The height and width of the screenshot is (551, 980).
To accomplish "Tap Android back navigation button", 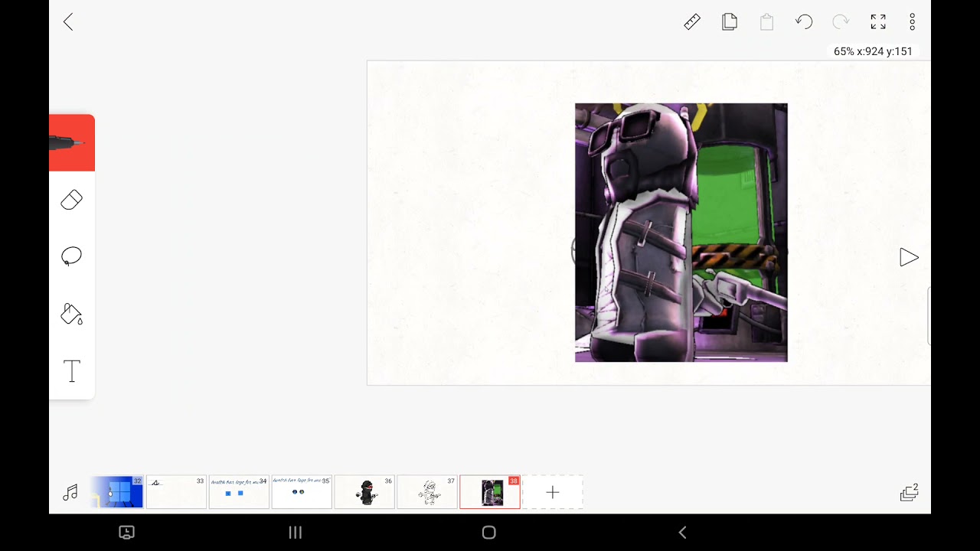I will pos(683,533).
